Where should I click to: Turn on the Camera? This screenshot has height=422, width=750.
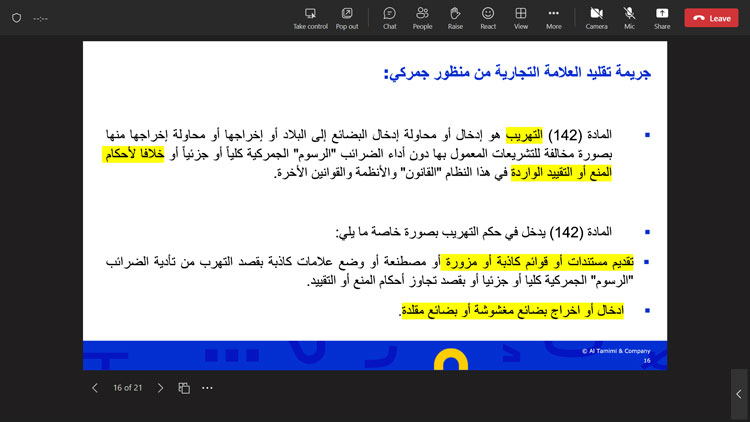tap(596, 17)
